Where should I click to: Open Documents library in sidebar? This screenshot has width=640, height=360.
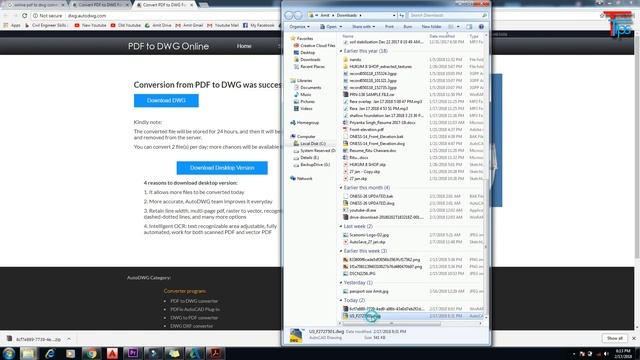[x=308, y=88]
